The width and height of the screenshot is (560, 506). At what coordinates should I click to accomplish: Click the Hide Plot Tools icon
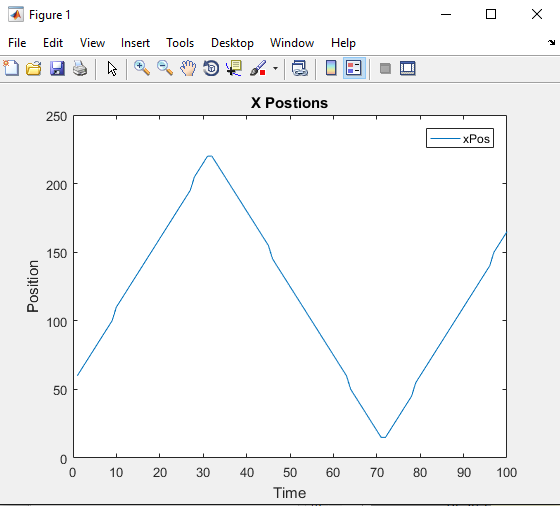pos(385,68)
